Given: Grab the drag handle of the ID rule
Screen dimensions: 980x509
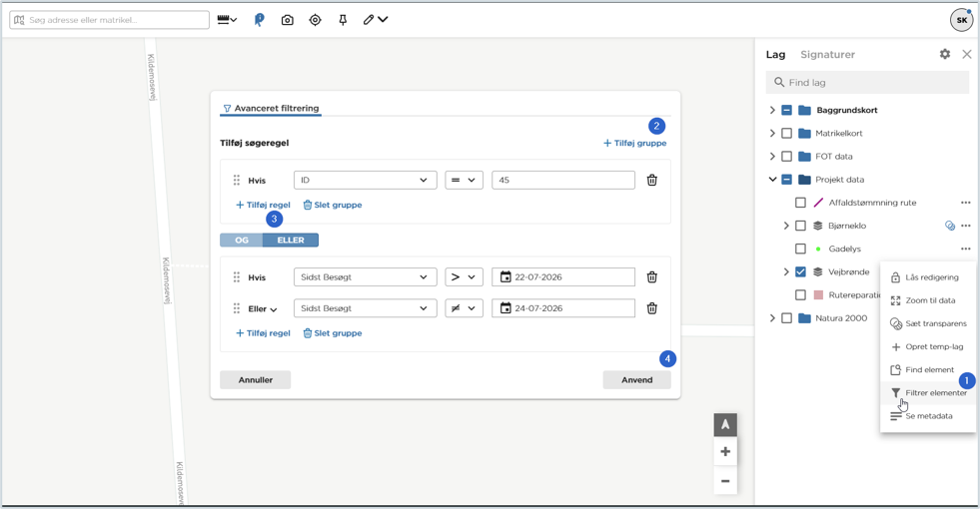Looking at the screenshot, I should tap(236, 180).
